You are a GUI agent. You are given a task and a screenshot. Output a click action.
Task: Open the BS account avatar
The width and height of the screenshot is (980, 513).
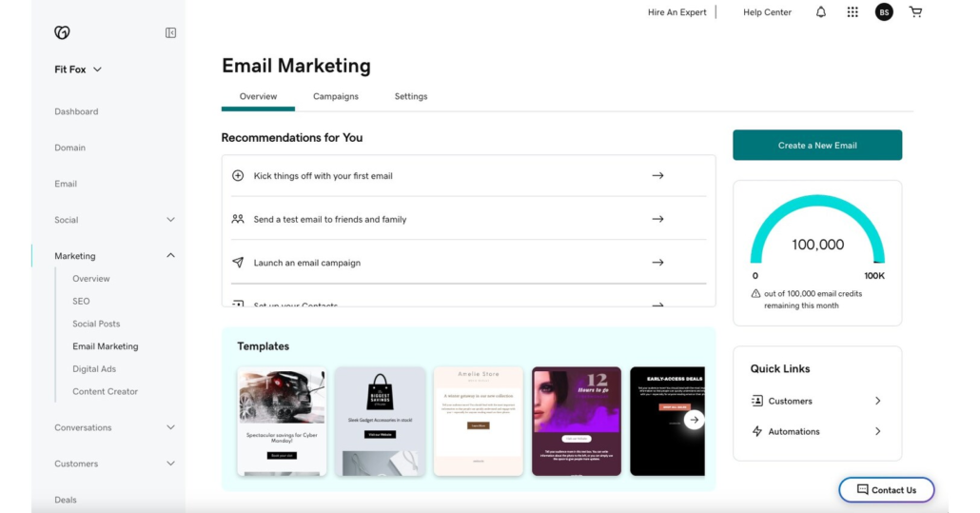[x=884, y=11]
